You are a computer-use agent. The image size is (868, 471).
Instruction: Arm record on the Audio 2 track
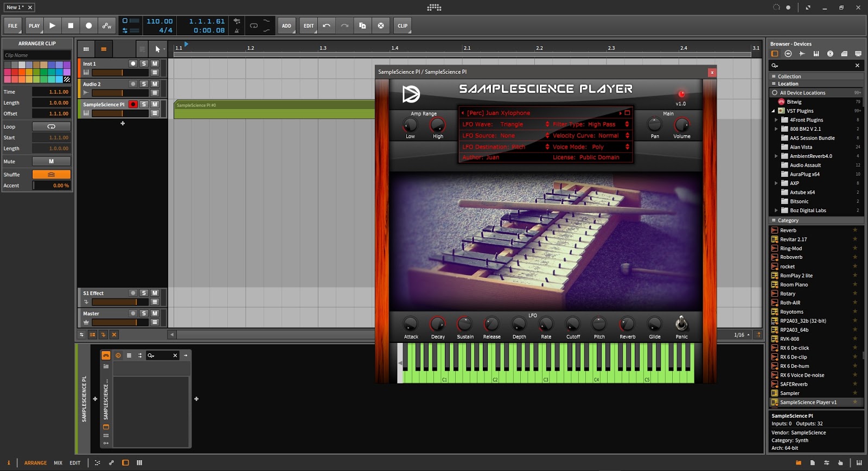133,84
